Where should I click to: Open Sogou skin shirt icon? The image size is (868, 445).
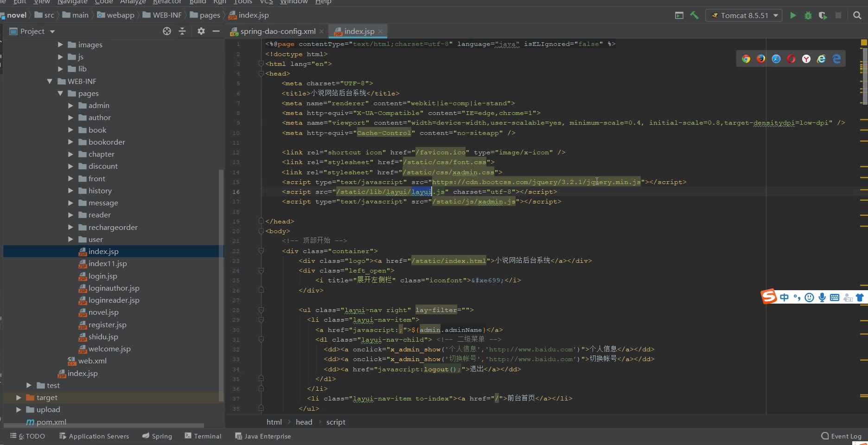[860, 298]
